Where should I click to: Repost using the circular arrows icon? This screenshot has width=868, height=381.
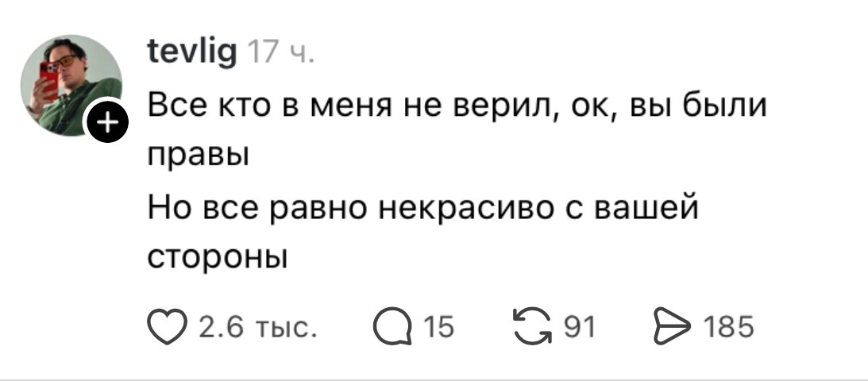pyautogui.click(x=533, y=326)
